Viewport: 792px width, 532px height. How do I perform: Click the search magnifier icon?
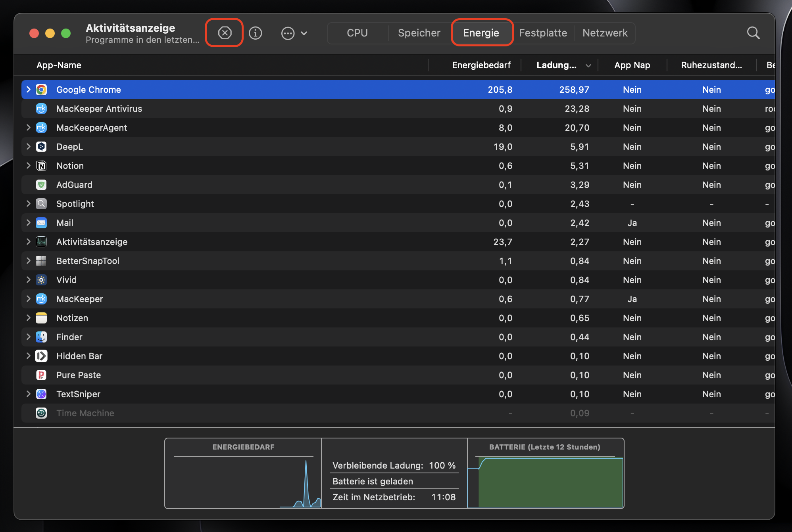[x=753, y=33]
